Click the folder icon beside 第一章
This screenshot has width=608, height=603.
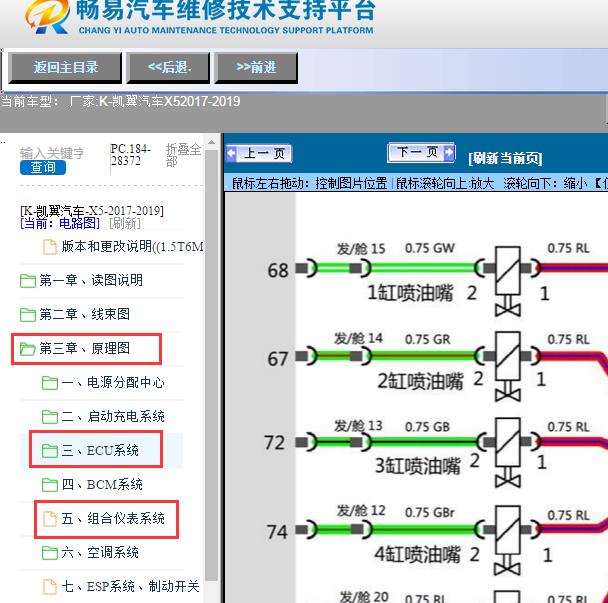(x=28, y=281)
